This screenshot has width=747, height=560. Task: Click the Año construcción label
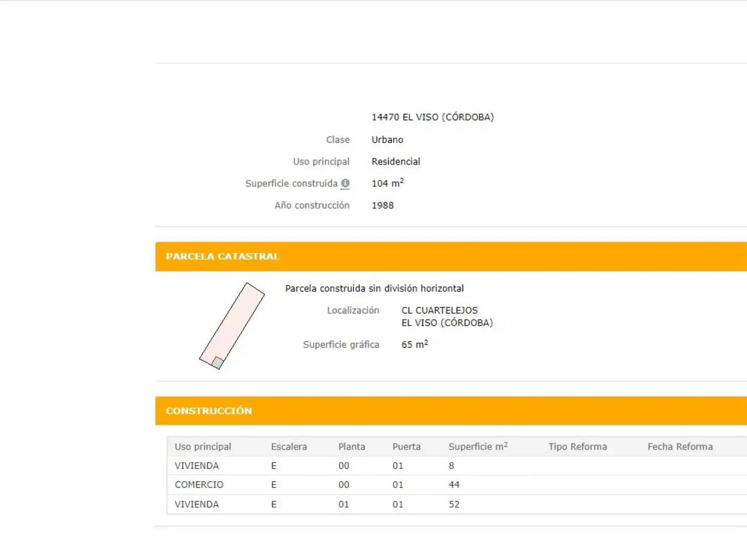point(312,205)
